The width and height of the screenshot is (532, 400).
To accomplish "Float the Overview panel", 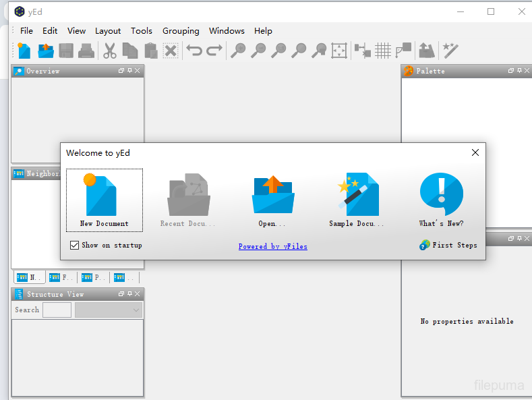I will click(x=121, y=71).
